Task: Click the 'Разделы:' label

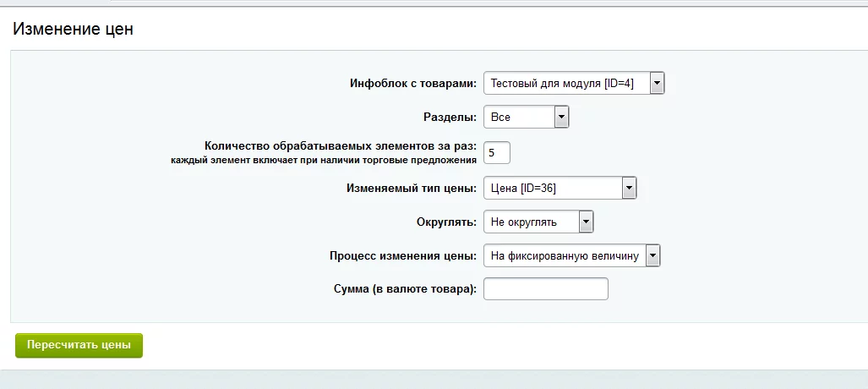Action: click(x=450, y=118)
